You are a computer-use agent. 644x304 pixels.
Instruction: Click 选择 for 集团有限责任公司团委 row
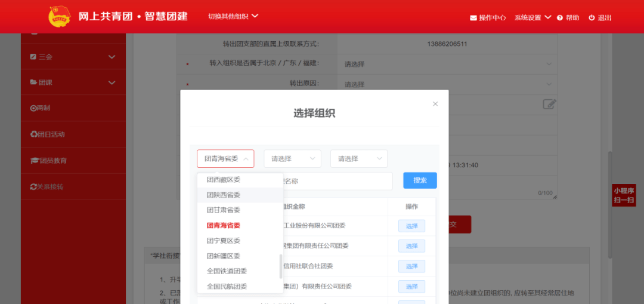pos(411,246)
